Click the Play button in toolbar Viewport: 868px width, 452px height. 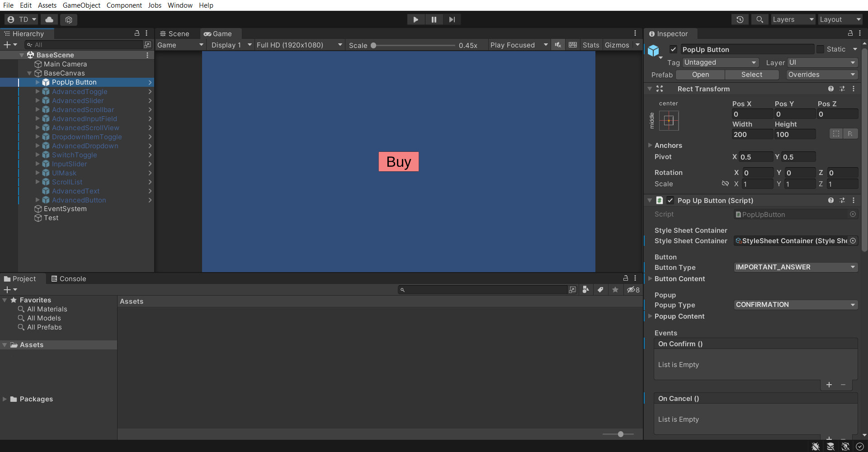[x=415, y=19]
